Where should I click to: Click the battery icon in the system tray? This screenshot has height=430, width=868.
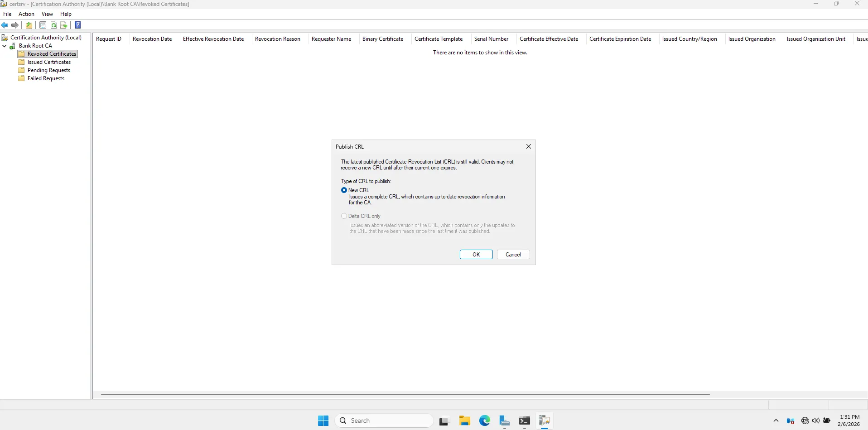827,421
